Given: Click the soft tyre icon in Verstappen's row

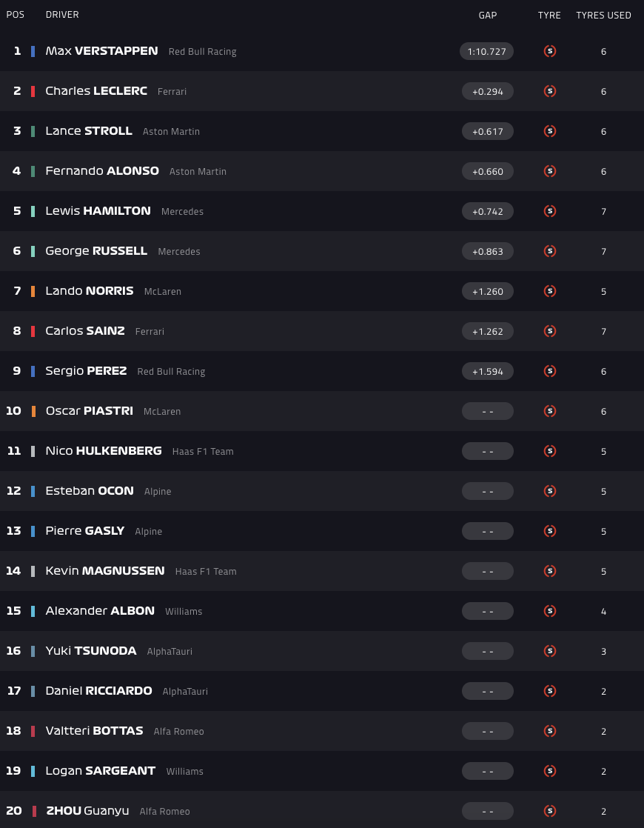Looking at the screenshot, I should pyautogui.click(x=549, y=51).
